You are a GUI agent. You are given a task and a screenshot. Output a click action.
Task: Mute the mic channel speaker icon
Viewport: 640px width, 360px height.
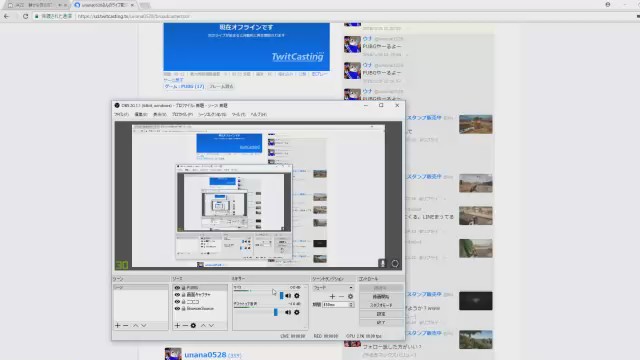coord(288,296)
